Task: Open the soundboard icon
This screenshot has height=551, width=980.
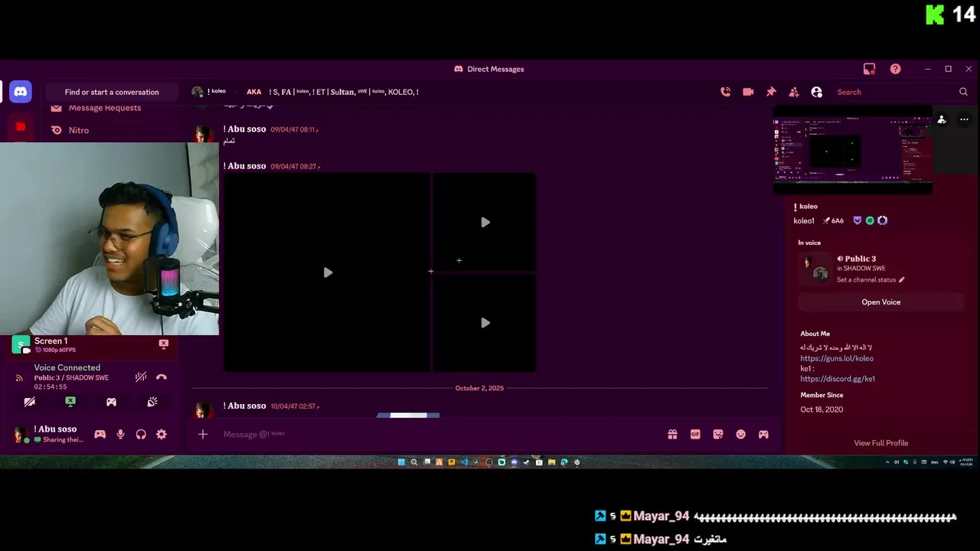Action: (x=152, y=402)
